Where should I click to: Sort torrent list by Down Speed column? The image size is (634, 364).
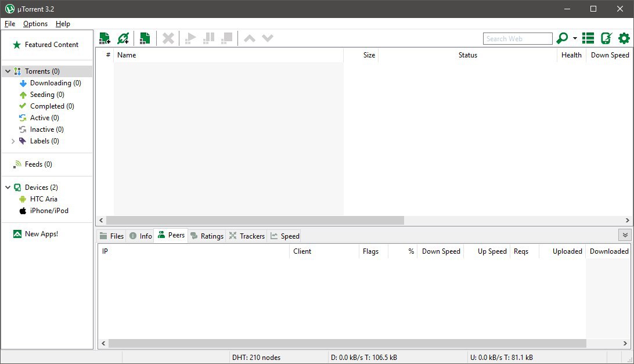coord(609,55)
